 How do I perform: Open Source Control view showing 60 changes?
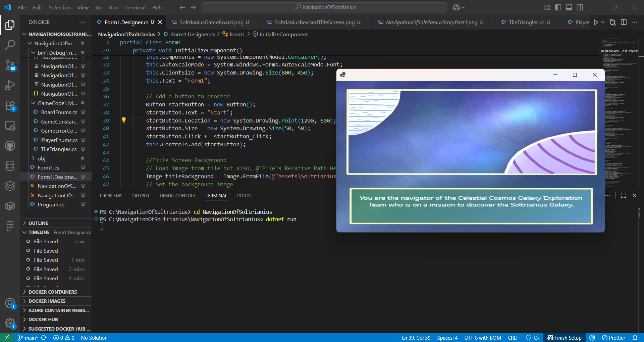click(10, 65)
